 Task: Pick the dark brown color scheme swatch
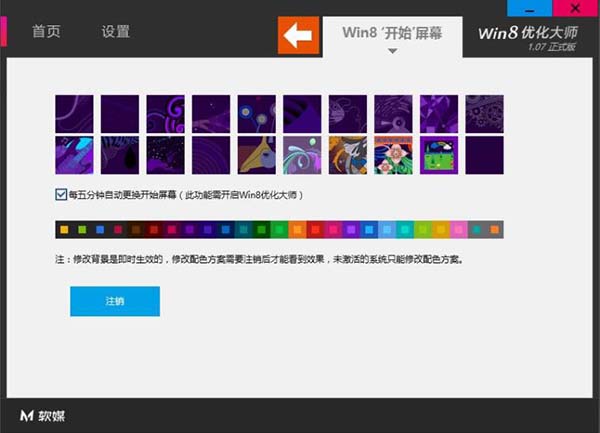136,230
